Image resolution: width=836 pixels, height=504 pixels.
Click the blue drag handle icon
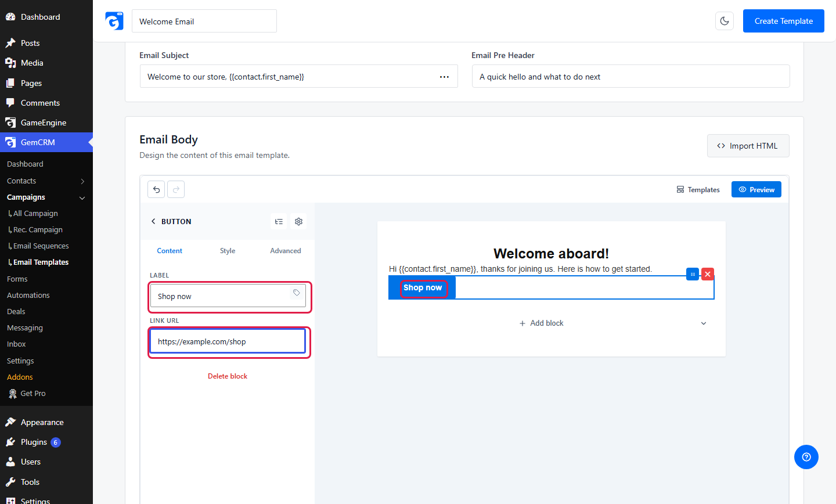693,274
